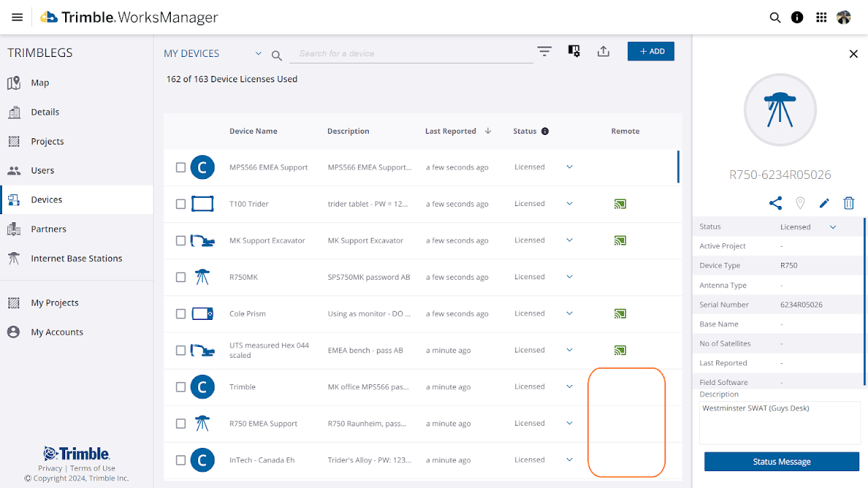Open the hamburger navigation menu
868x488 pixels.
pyautogui.click(x=18, y=18)
